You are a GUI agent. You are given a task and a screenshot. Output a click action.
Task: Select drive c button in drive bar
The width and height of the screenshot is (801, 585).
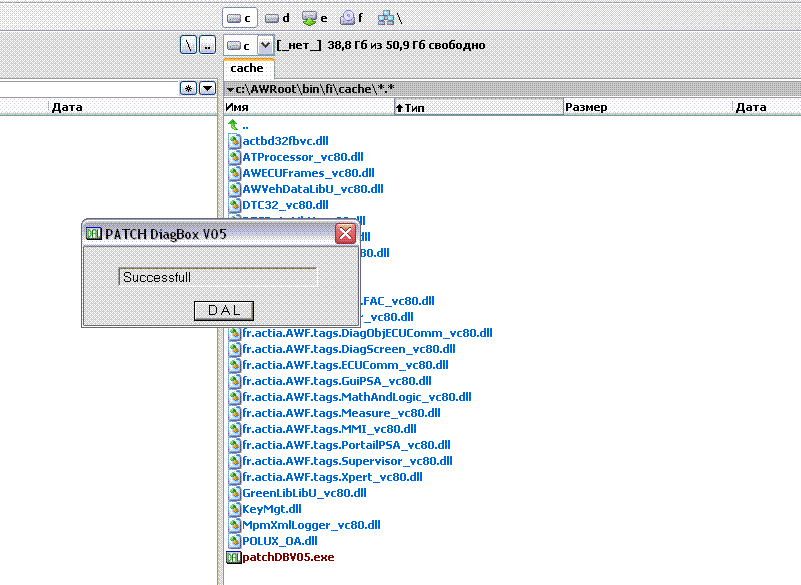click(x=239, y=18)
